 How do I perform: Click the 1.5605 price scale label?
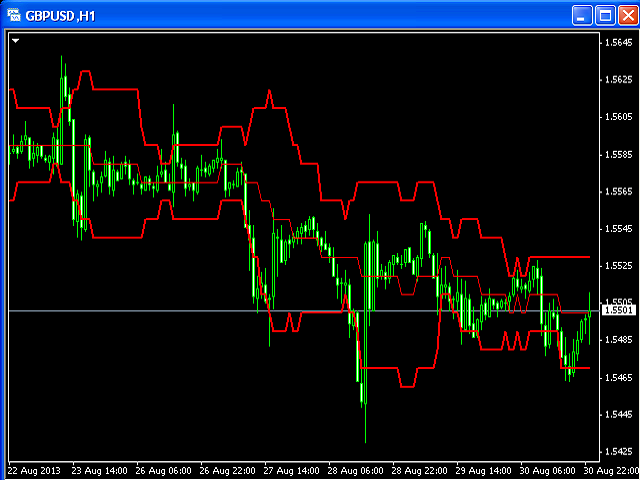pos(615,117)
